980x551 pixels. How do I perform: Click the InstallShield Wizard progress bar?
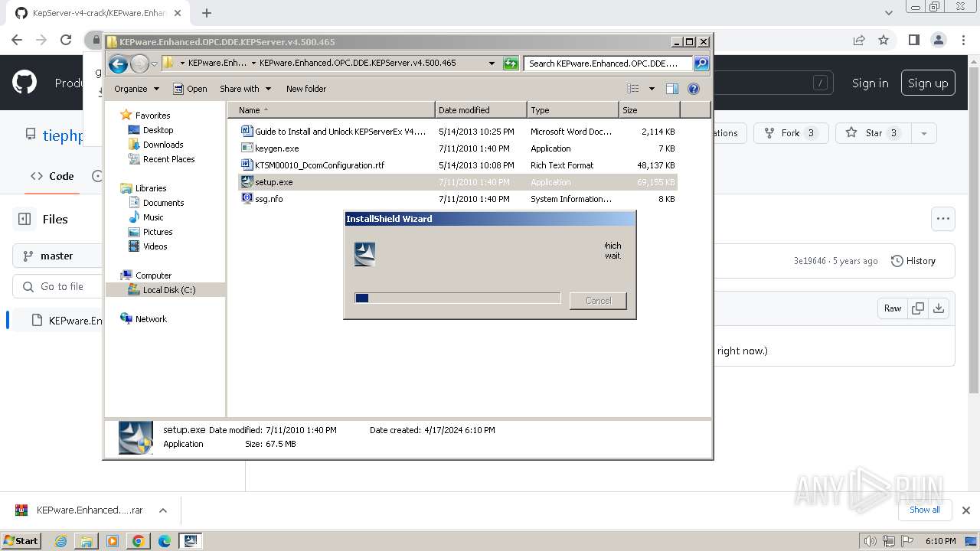point(458,298)
